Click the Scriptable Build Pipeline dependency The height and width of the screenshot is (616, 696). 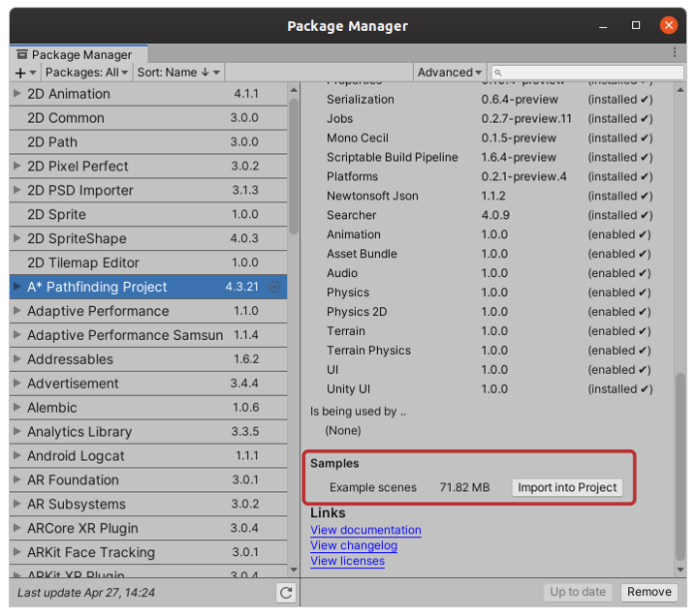click(x=393, y=157)
